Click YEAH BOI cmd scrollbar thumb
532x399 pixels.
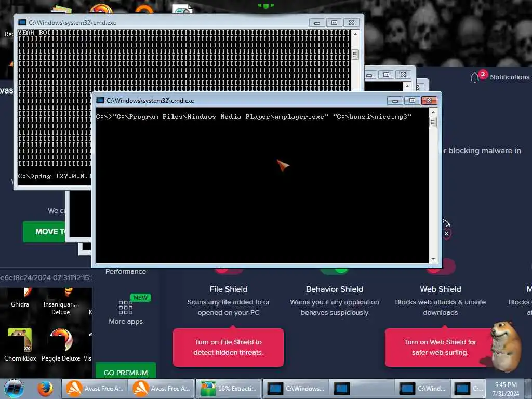[355, 55]
